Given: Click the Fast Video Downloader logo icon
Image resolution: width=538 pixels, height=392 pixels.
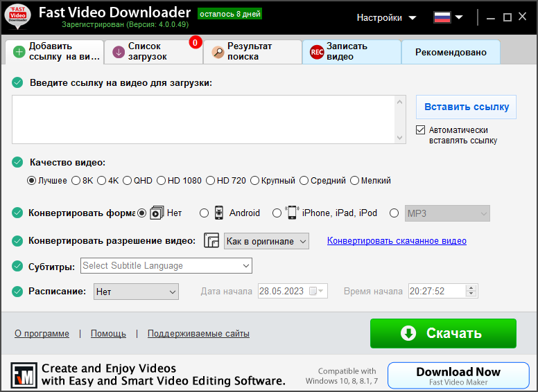Looking at the screenshot, I should coord(17,17).
